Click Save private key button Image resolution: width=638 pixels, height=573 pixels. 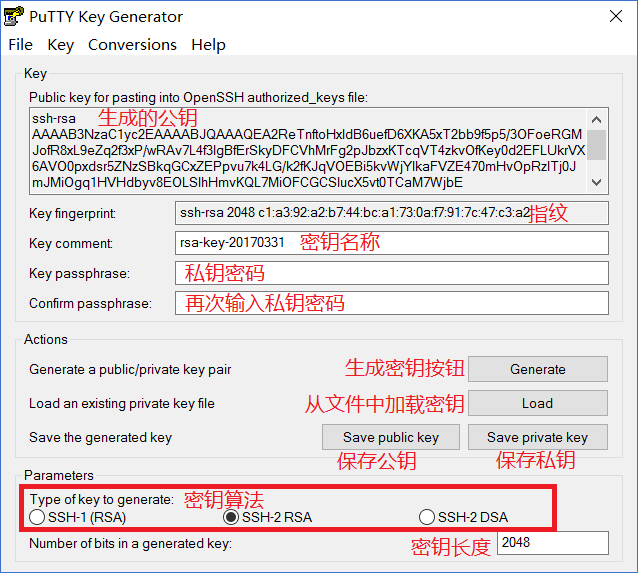[537, 437]
